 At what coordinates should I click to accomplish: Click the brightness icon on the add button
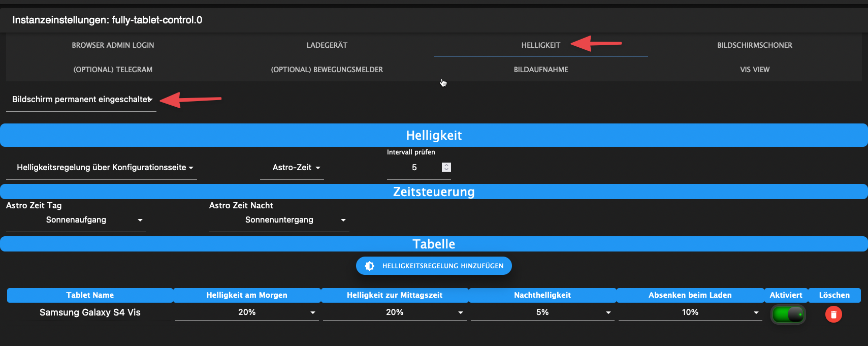click(370, 266)
